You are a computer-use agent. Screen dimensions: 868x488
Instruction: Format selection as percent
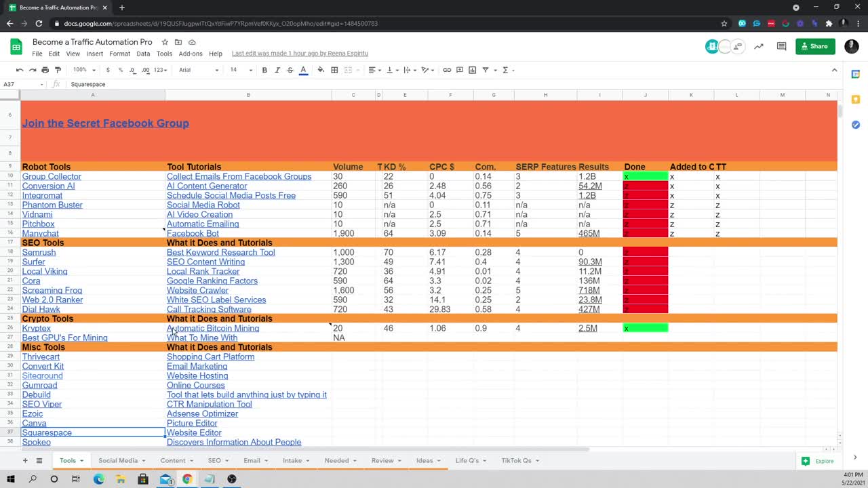tap(120, 70)
